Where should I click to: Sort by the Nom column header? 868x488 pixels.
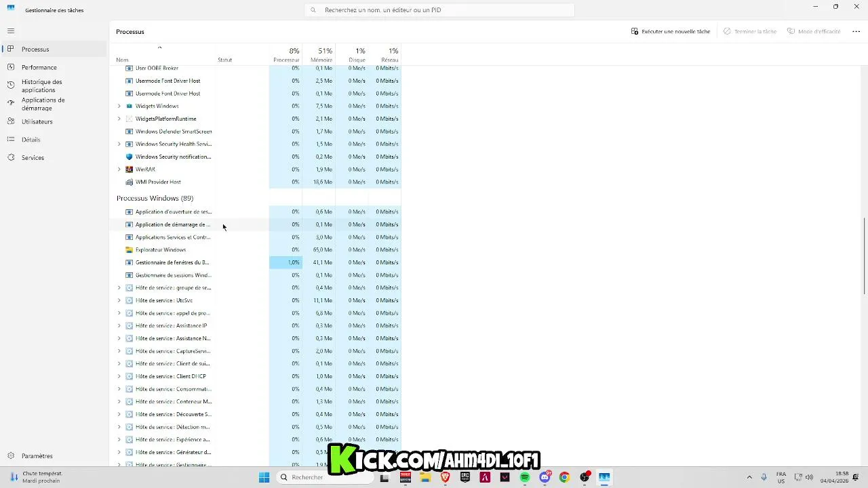coord(163,54)
